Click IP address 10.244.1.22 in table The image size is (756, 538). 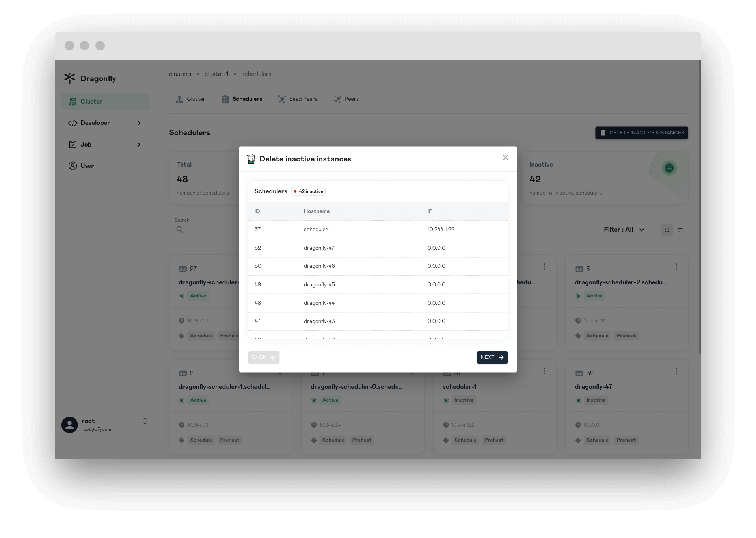pos(441,230)
